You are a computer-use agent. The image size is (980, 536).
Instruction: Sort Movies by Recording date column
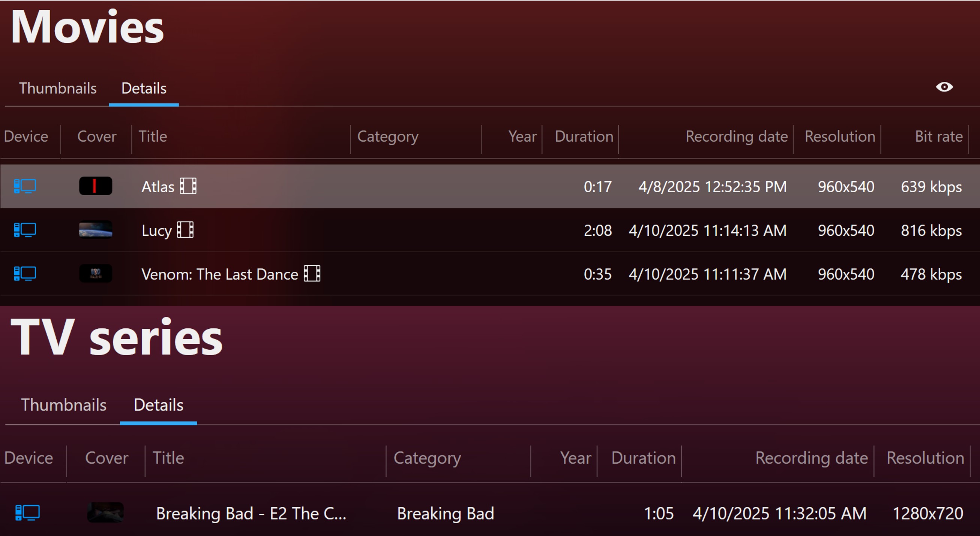click(x=737, y=136)
